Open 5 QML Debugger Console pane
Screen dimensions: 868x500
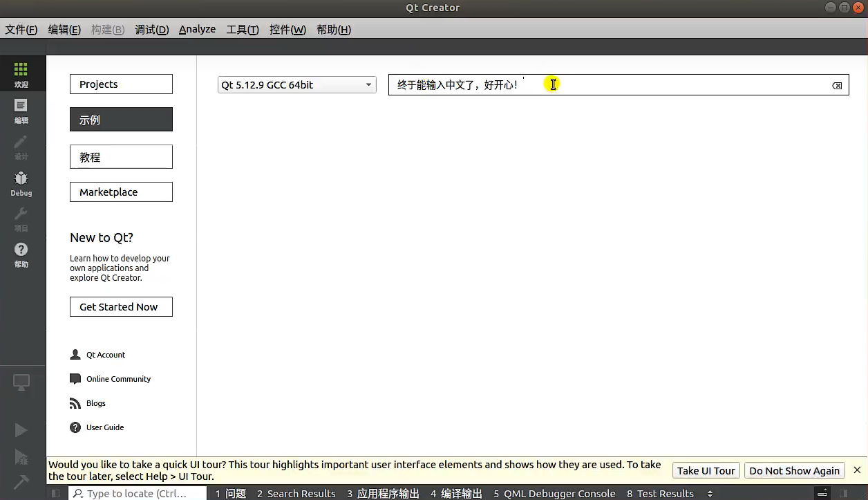[554, 494]
